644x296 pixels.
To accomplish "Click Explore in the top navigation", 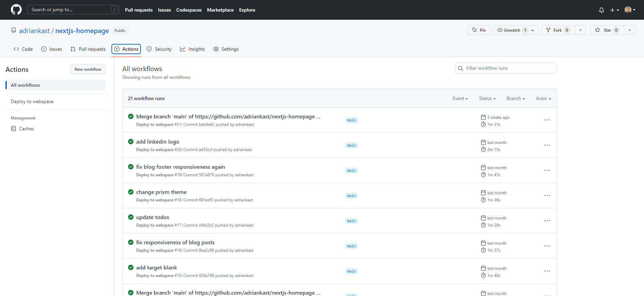I will 247,10.
